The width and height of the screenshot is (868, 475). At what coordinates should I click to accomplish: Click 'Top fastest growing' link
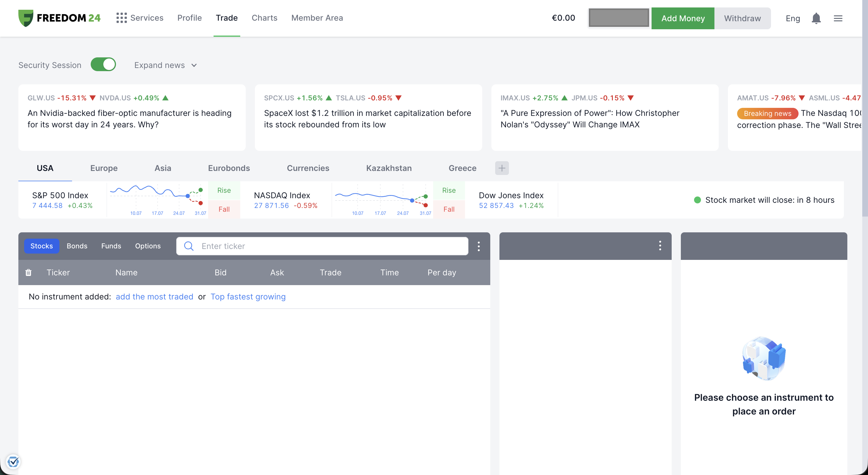pos(248,297)
